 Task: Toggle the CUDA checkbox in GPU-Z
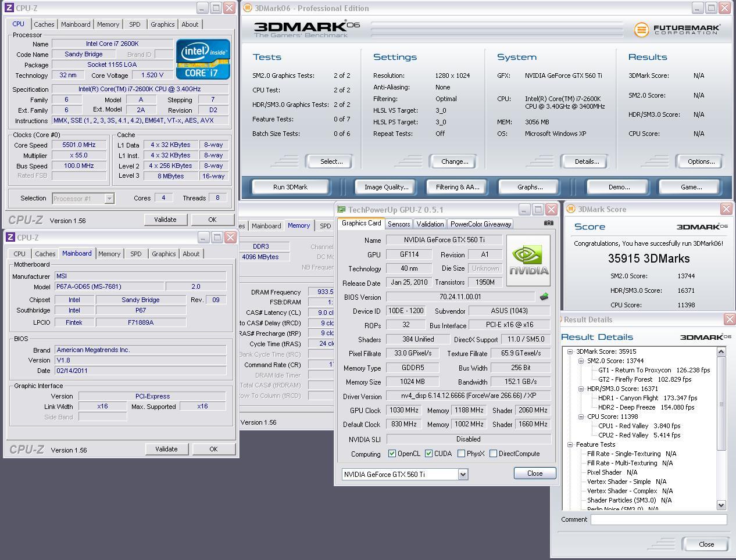[x=428, y=454]
